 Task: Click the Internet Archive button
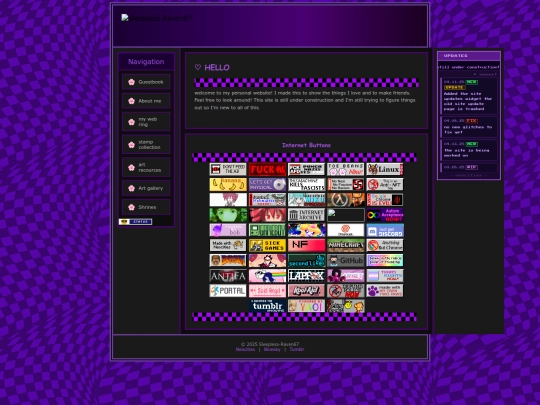306,215
